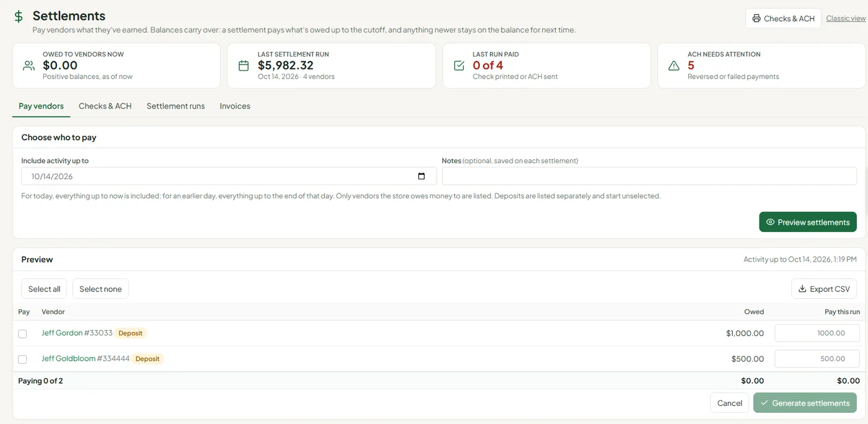Click the people icon on Owed to Vendors card
The image size is (868, 424).
point(29,66)
